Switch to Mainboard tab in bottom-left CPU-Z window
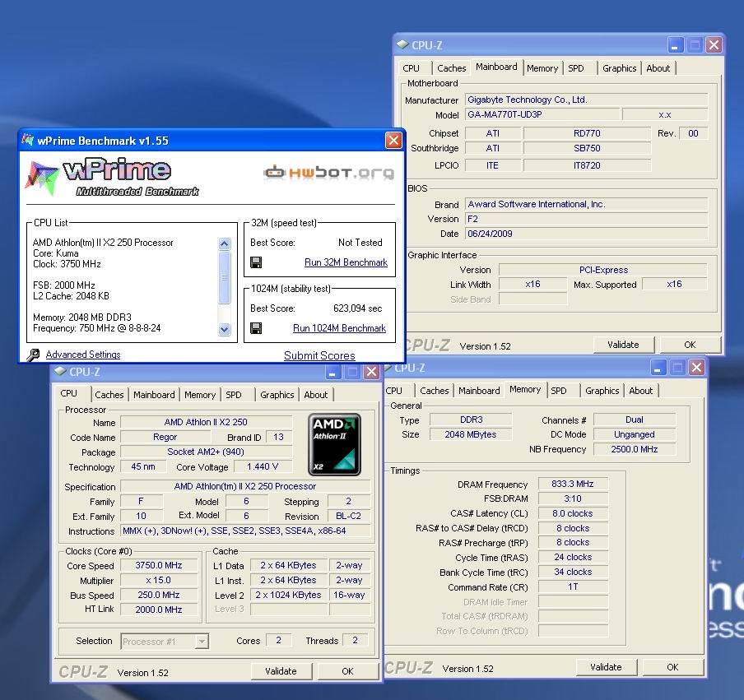744x700 pixels. pos(154,395)
